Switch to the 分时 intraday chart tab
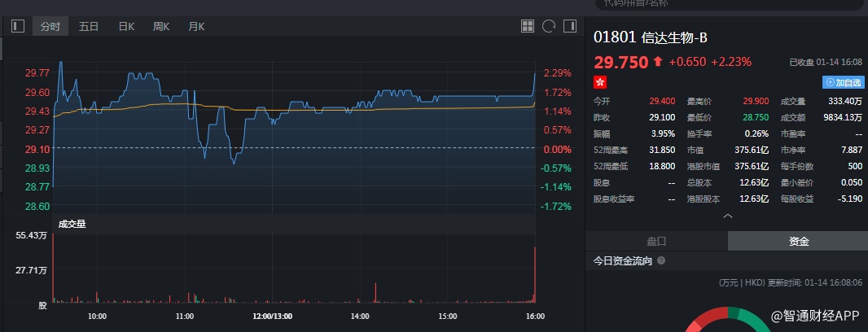868x332 pixels. tap(50, 27)
